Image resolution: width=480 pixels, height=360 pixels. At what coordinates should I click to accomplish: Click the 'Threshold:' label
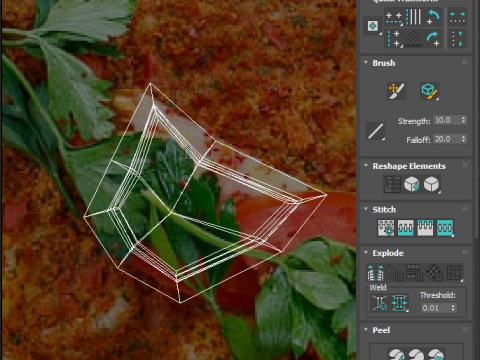pos(438,295)
